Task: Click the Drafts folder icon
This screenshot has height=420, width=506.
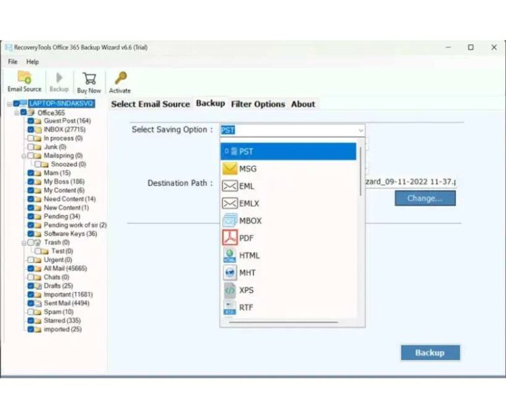Action: click(38, 286)
